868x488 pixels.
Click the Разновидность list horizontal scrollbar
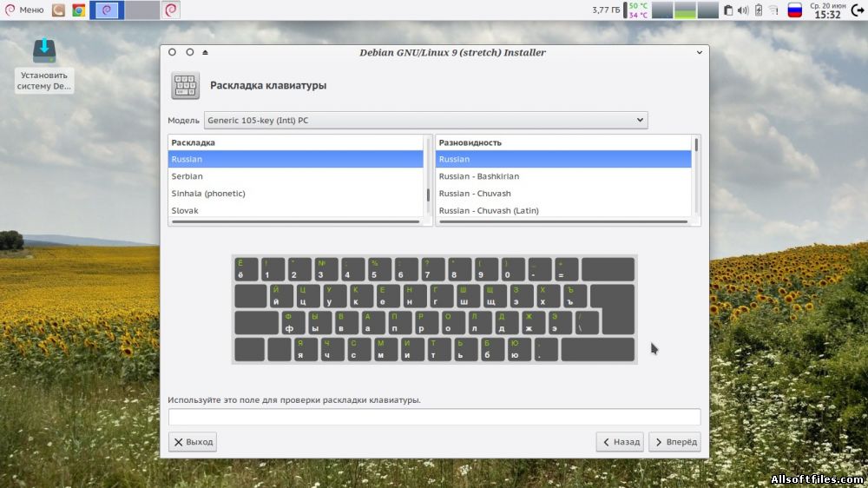point(563,222)
